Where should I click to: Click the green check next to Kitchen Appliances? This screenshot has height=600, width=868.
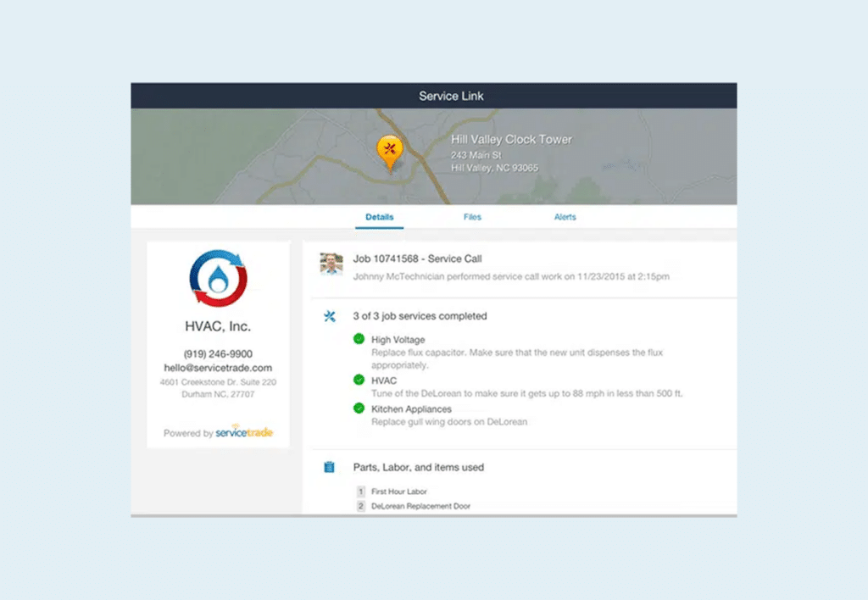click(x=359, y=408)
